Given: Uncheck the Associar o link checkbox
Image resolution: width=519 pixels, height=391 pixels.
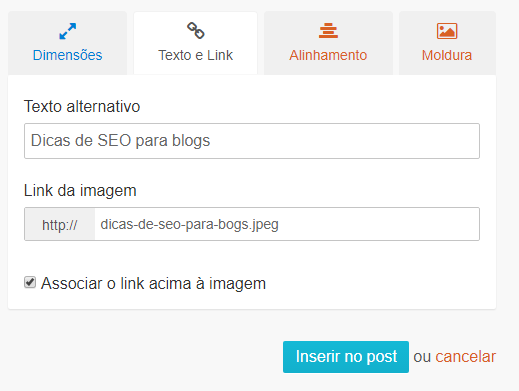Looking at the screenshot, I should click(x=30, y=282).
